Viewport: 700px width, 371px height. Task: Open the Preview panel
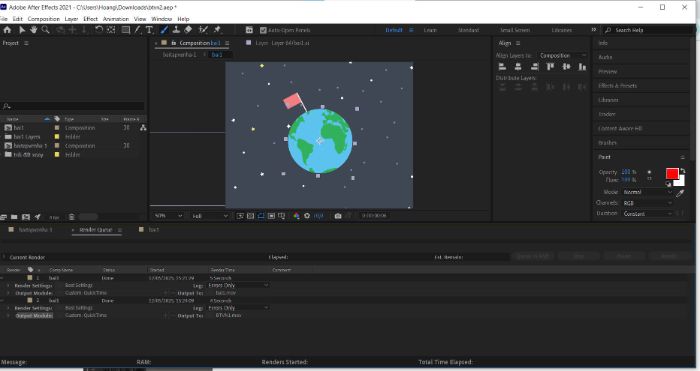[x=608, y=71]
